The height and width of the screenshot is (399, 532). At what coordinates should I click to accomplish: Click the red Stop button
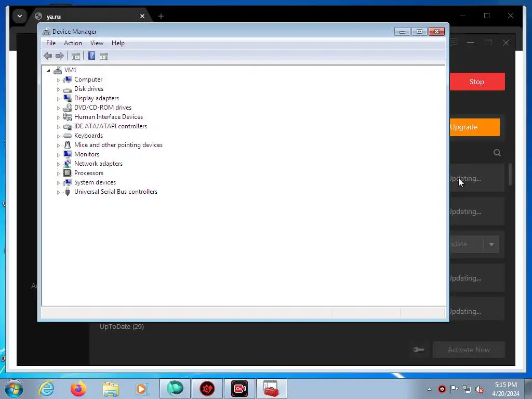point(477,82)
